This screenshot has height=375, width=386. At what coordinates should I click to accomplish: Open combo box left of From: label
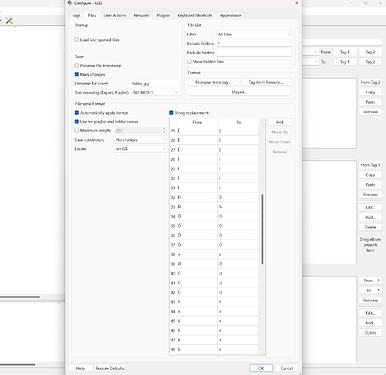click(x=311, y=52)
